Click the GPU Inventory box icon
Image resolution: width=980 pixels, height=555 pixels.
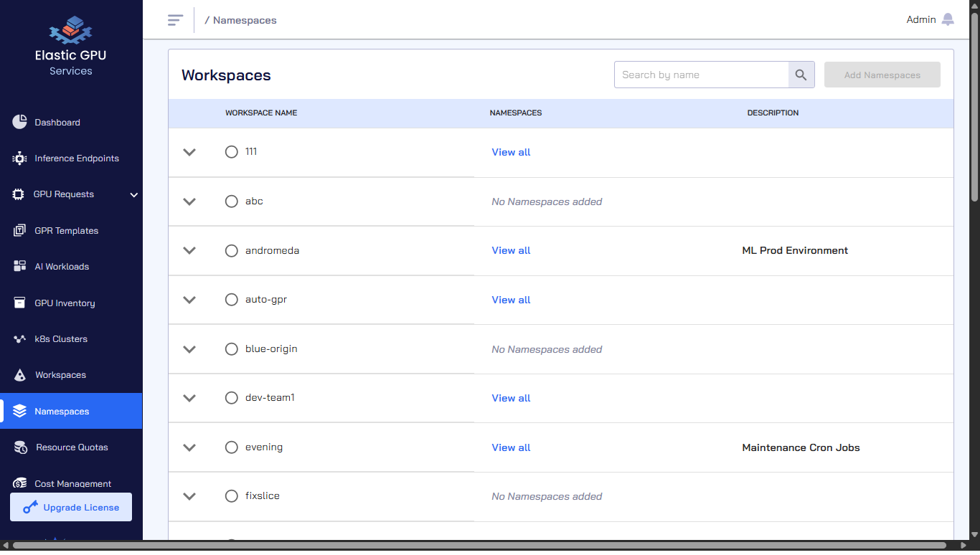click(19, 303)
